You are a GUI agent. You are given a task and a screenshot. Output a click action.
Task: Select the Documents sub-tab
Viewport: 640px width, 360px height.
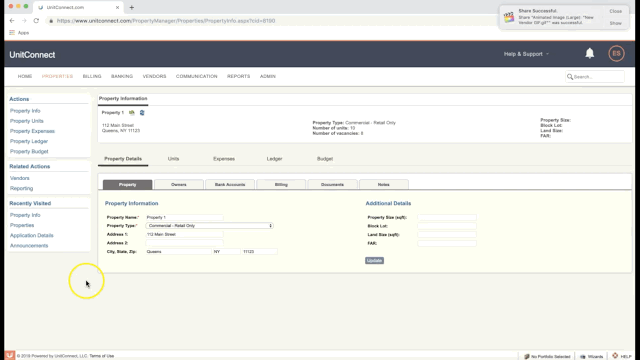[x=332, y=184]
